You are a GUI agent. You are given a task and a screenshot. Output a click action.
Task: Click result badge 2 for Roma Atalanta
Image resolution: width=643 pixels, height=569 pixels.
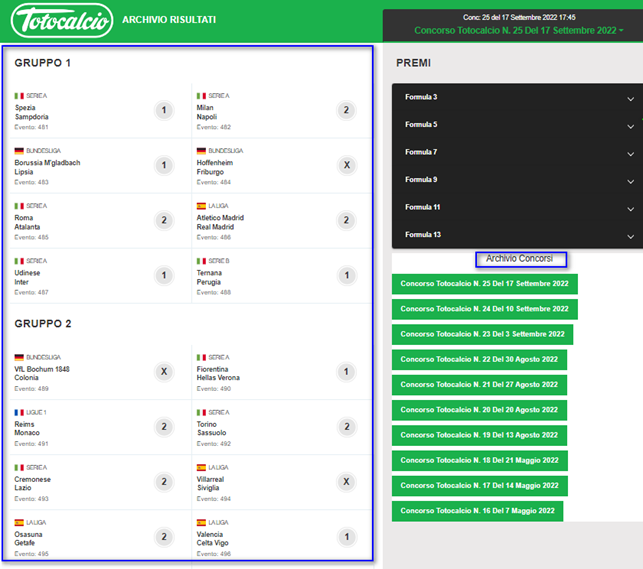point(165,221)
